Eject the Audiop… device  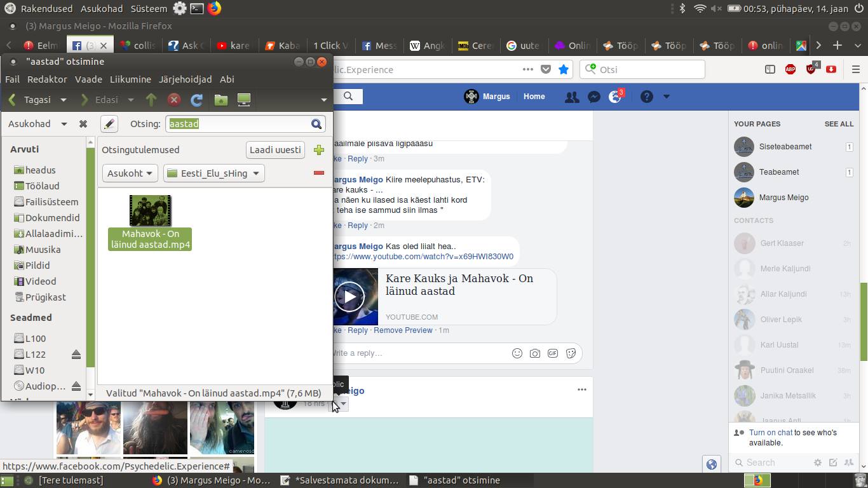(76, 386)
